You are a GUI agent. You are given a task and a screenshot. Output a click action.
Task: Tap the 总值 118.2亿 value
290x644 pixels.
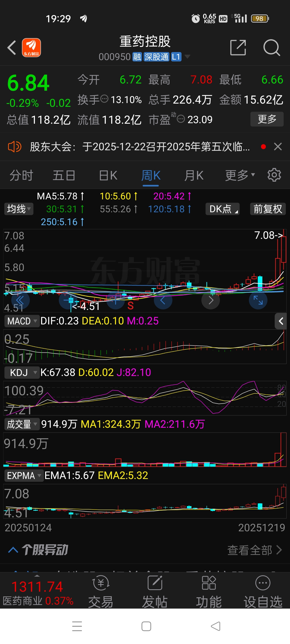pyautogui.click(x=39, y=120)
